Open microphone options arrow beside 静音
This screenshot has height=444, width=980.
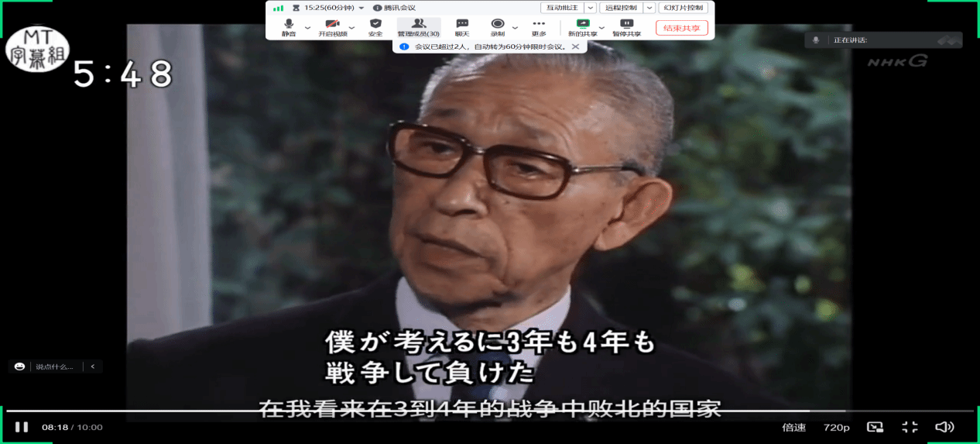(x=307, y=27)
